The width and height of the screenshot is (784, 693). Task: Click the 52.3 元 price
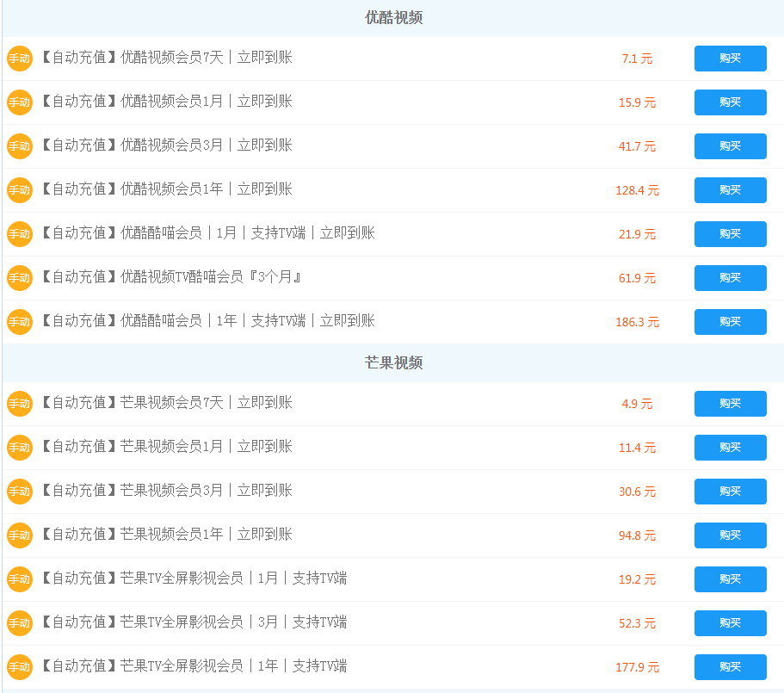(637, 624)
